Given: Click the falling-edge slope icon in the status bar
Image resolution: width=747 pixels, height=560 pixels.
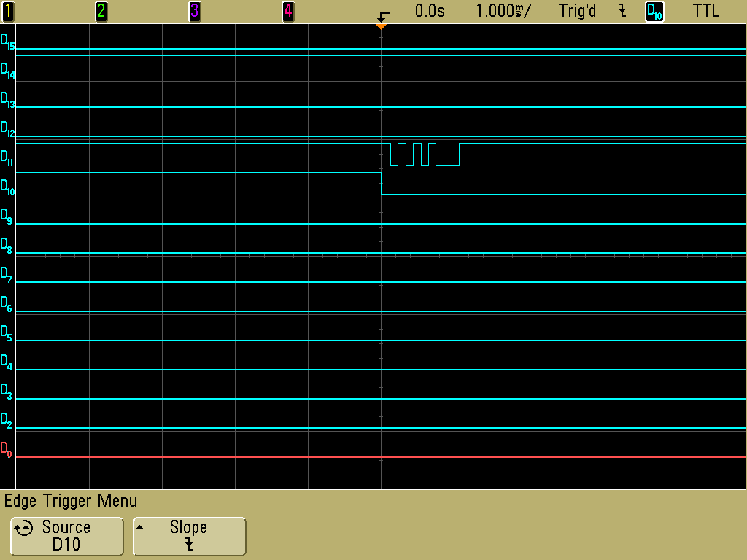Looking at the screenshot, I should click(x=622, y=11).
